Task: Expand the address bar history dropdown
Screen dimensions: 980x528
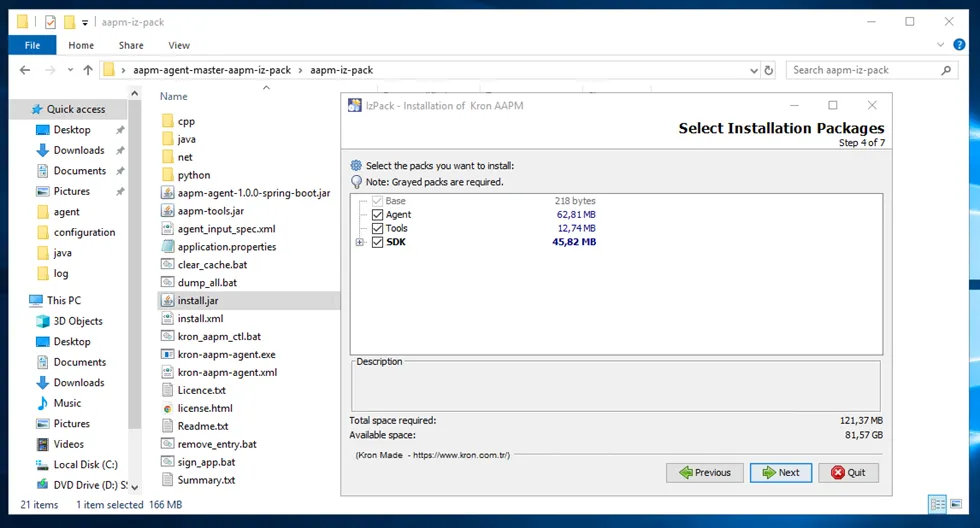Action: point(754,71)
